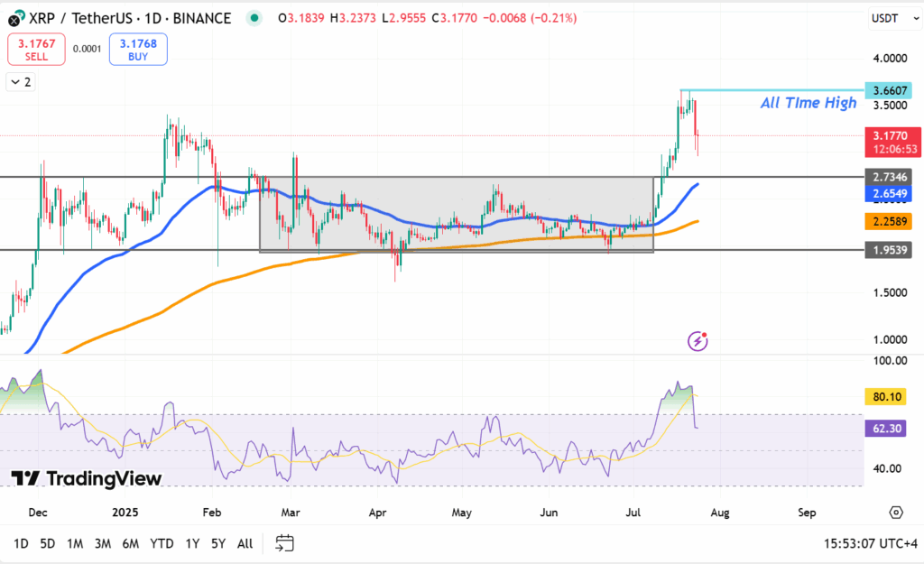Viewport: 924px width, 564px height.
Task: Click the 1.9539 support price label
Action: tap(889, 250)
